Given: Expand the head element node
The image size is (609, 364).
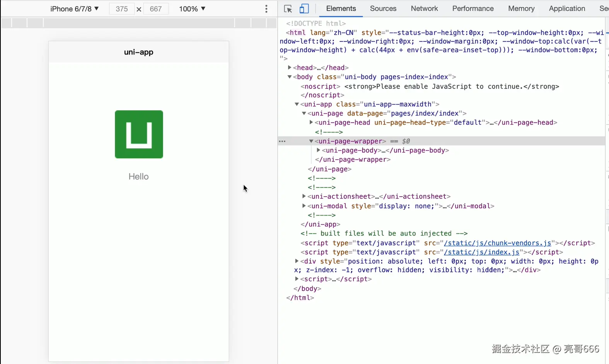Looking at the screenshot, I should (289, 68).
